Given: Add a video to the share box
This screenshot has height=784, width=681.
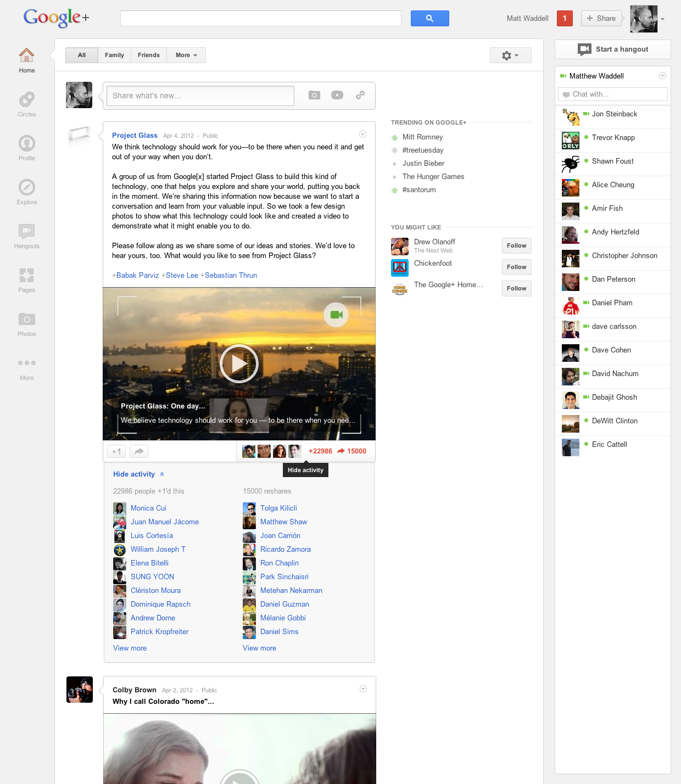Looking at the screenshot, I should pos(337,95).
